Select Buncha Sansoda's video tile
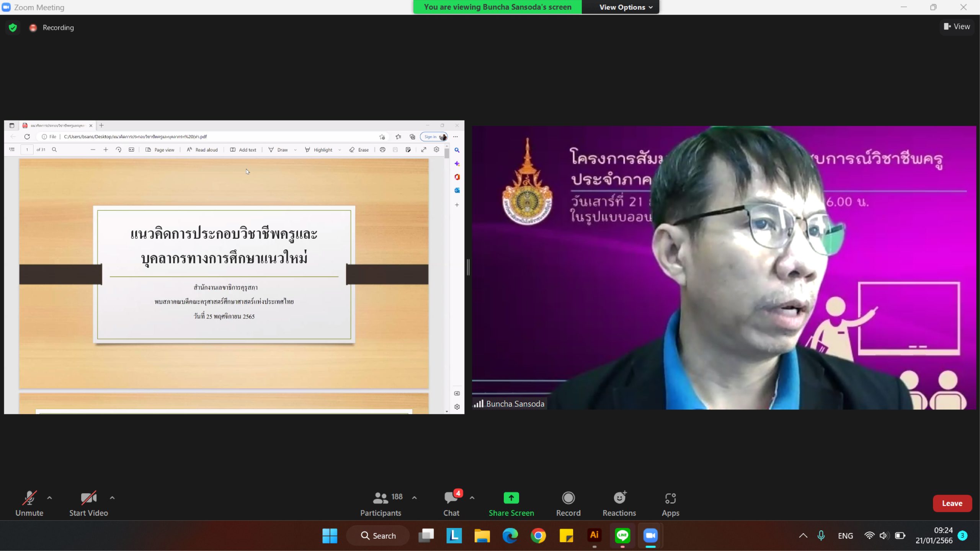 pyautogui.click(x=724, y=267)
